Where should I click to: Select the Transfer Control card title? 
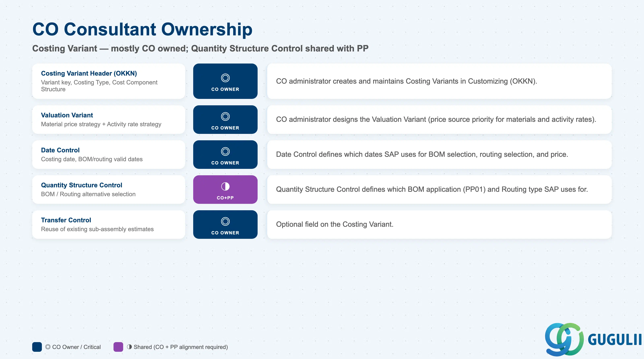[x=66, y=220]
